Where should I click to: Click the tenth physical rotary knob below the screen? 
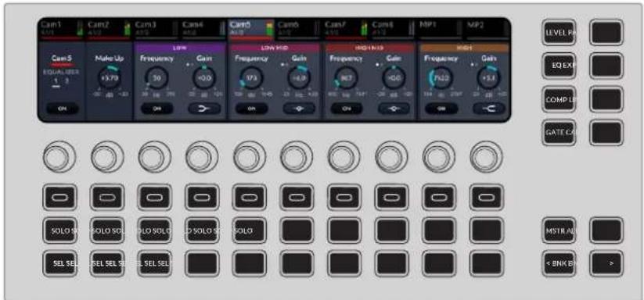[486, 157]
